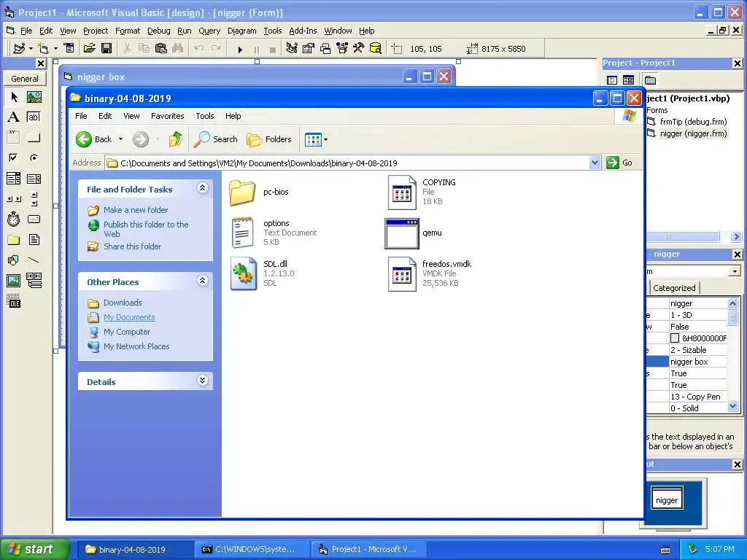747x560 pixels.
Task: Select the Timer control tool
Action: click(x=14, y=219)
